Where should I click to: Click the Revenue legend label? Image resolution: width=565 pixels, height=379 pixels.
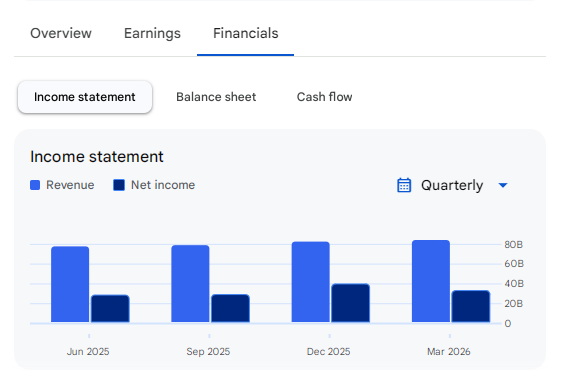(70, 185)
